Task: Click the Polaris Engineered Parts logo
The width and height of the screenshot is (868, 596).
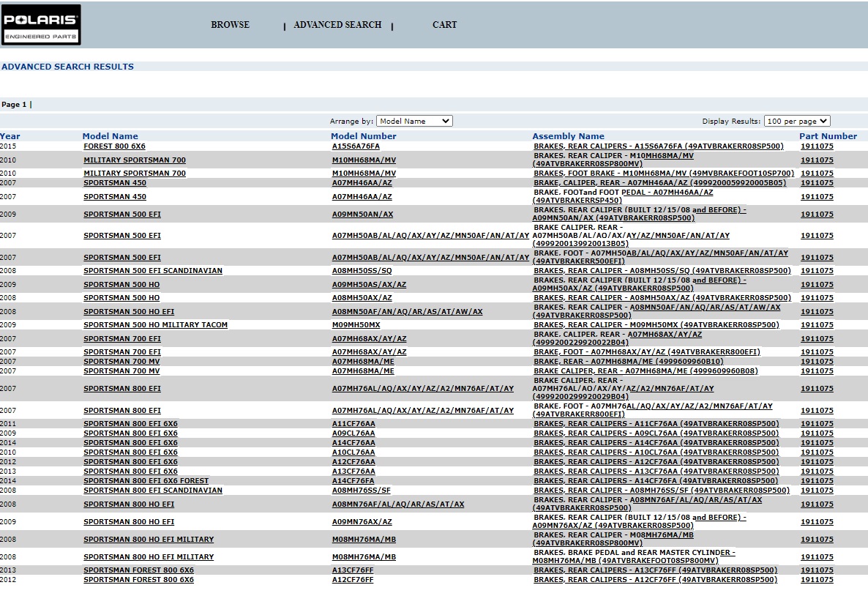Action: tap(41, 25)
